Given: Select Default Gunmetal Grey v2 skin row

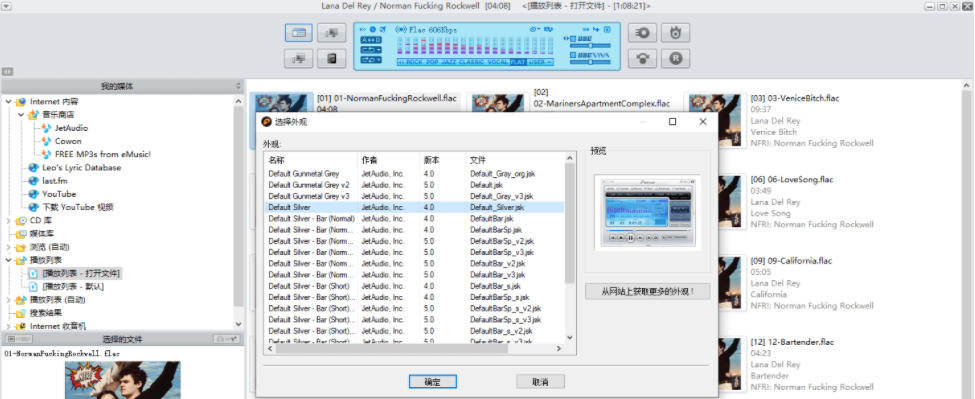Looking at the screenshot, I should [x=414, y=185].
